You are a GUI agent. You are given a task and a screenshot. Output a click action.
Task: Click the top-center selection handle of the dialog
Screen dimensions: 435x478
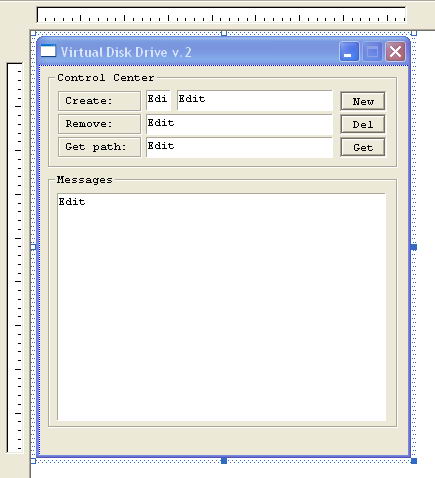click(224, 33)
